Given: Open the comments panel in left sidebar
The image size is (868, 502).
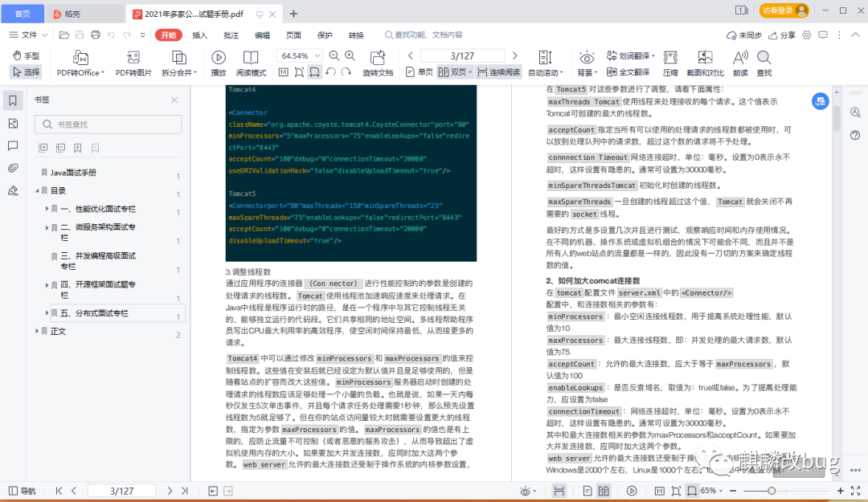Looking at the screenshot, I should 13,145.
